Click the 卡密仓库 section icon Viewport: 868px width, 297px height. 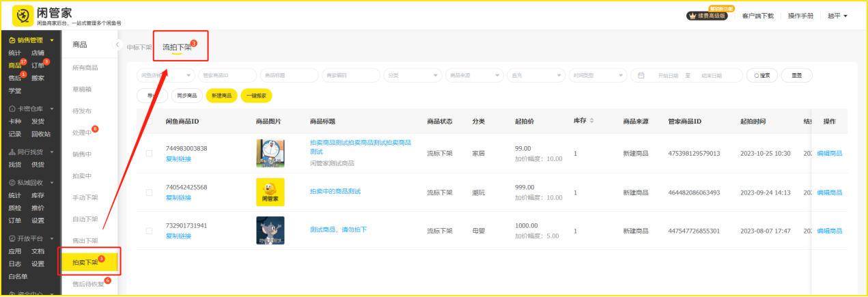coord(12,109)
